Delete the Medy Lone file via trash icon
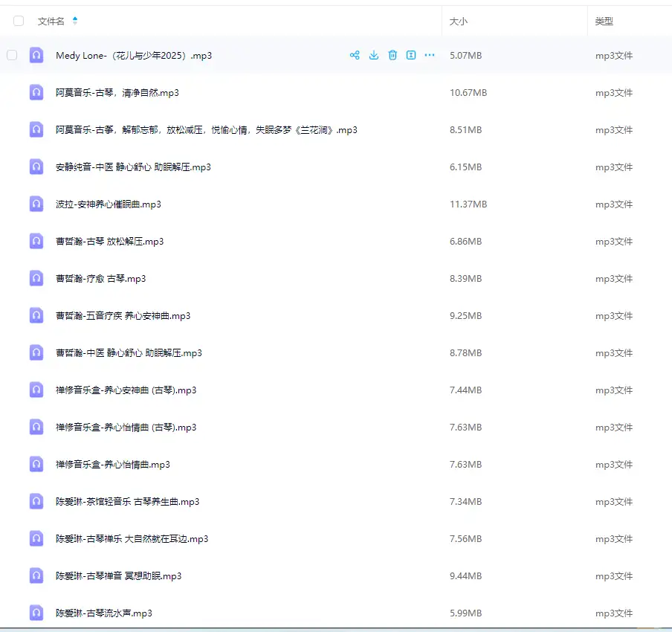This screenshot has width=672, height=632. coord(392,55)
